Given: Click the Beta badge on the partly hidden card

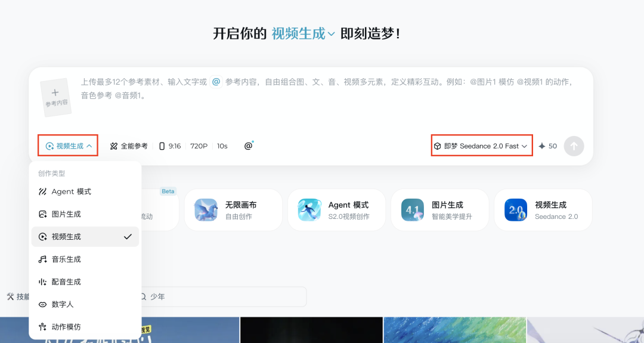Looking at the screenshot, I should [x=168, y=191].
